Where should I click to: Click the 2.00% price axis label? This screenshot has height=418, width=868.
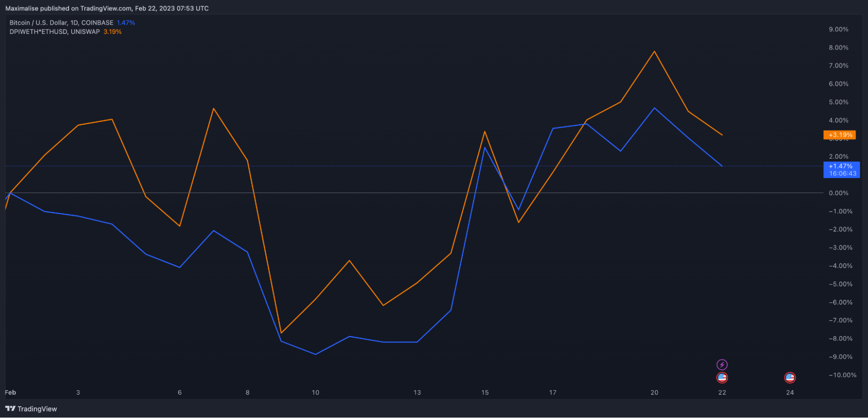coord(838,156)
